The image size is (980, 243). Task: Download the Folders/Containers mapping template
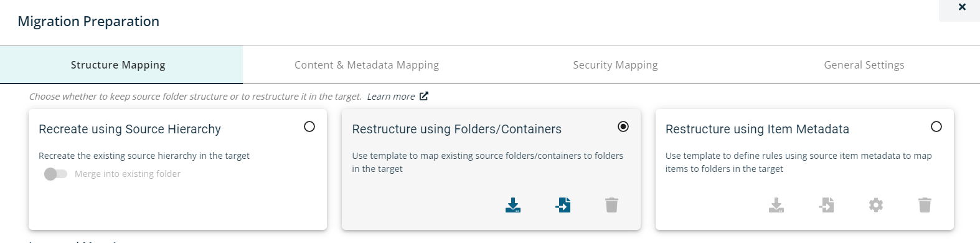pos(513,205)
